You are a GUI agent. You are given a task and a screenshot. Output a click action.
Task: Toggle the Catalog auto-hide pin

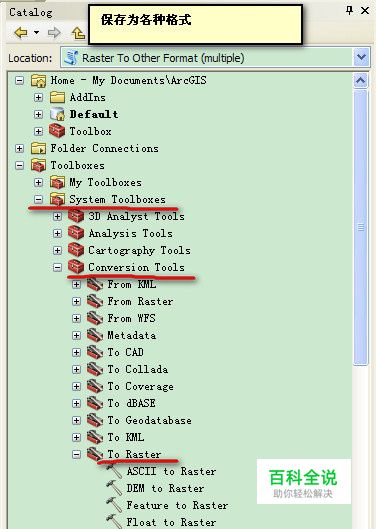click(350, 10)
